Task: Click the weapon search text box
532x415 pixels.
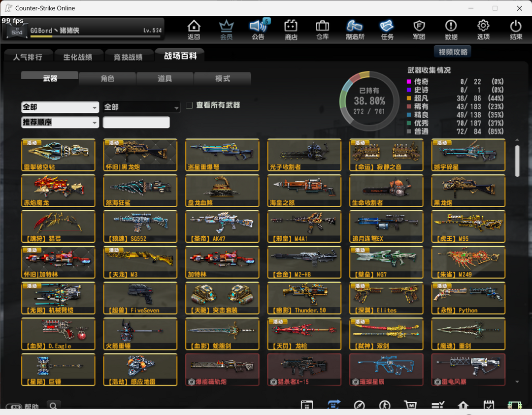Action: point(136,122)
